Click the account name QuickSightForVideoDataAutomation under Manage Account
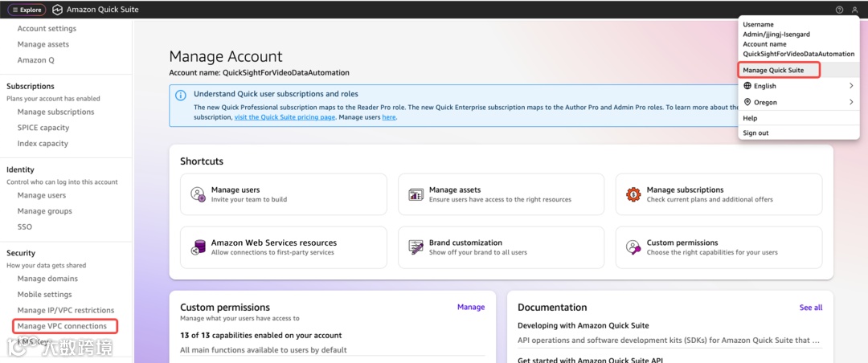868x363 pixels. tap(286, 72)
